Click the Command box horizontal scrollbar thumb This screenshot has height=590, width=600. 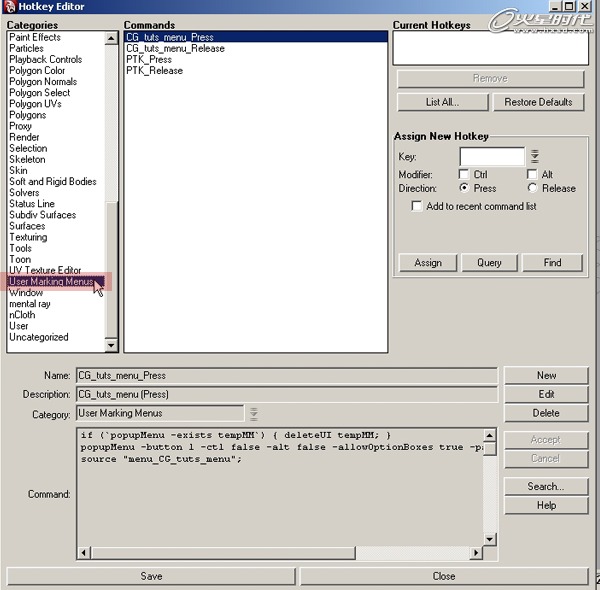223,553
